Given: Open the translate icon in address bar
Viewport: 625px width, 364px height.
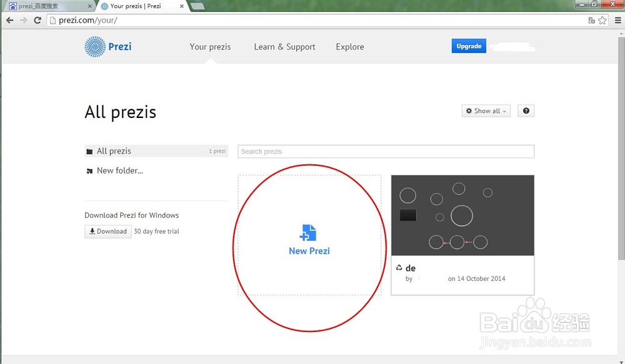Looking at the screenshot, I should [x=591, y=21].
